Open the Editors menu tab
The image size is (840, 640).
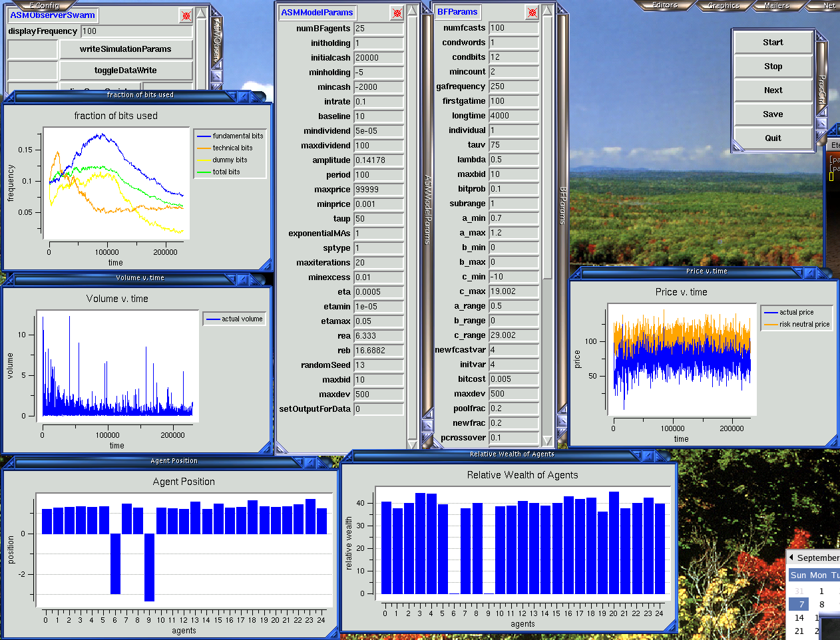coord(664,5)
